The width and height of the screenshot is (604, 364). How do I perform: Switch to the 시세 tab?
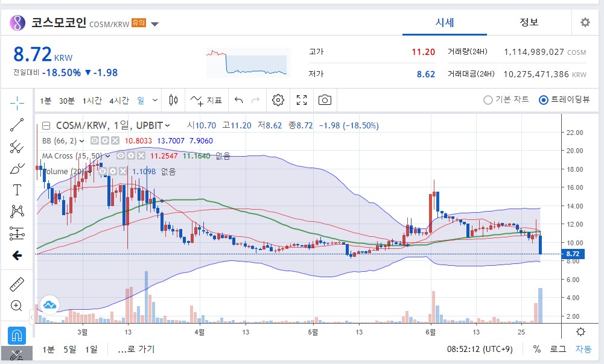point(445,22)
